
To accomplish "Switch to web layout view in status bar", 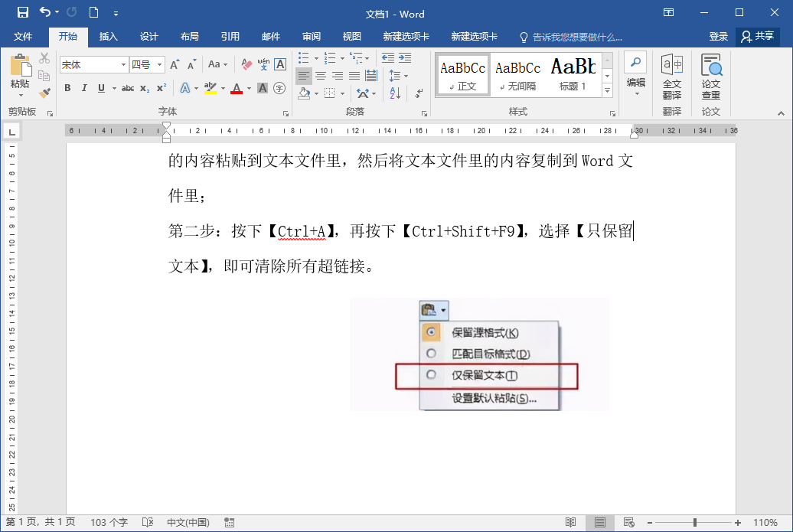I will click(x=628, y=522).
